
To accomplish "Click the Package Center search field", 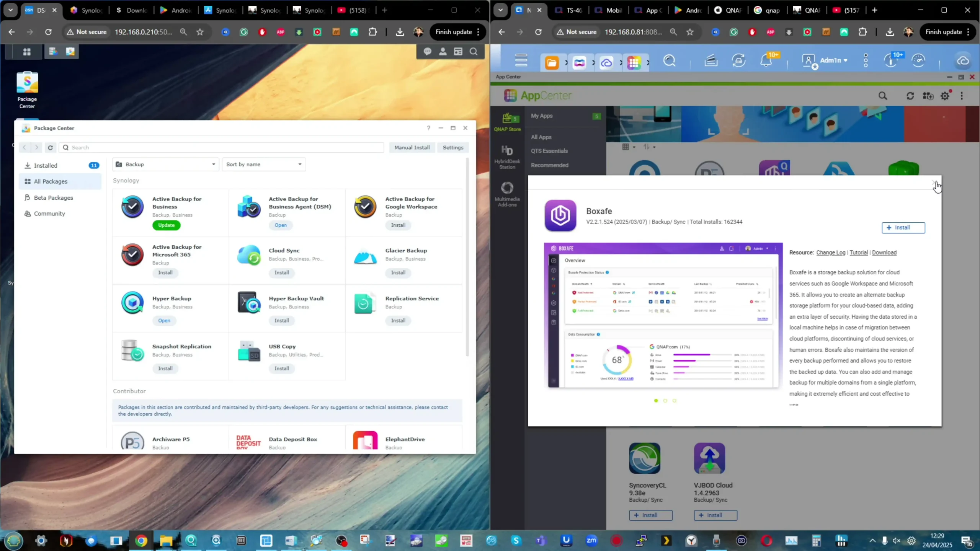I will click(221, 148).
